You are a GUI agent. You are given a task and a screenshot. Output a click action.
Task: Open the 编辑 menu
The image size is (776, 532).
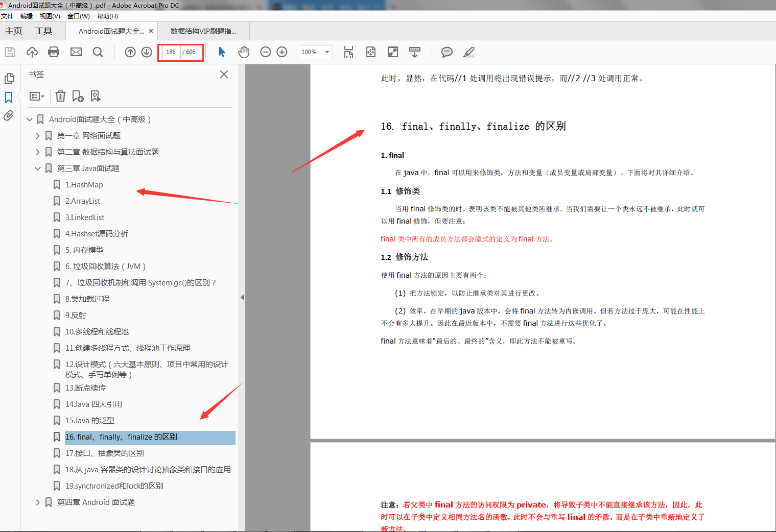[x=27, y=16]
